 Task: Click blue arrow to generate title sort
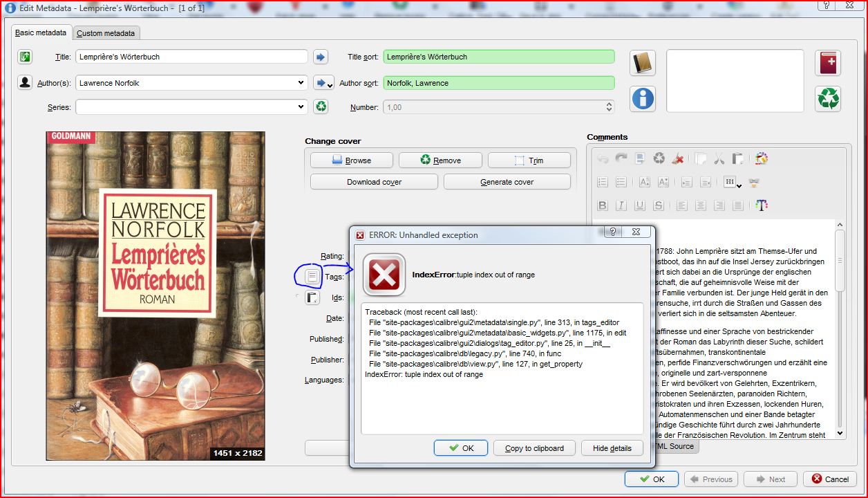(321, 57)
